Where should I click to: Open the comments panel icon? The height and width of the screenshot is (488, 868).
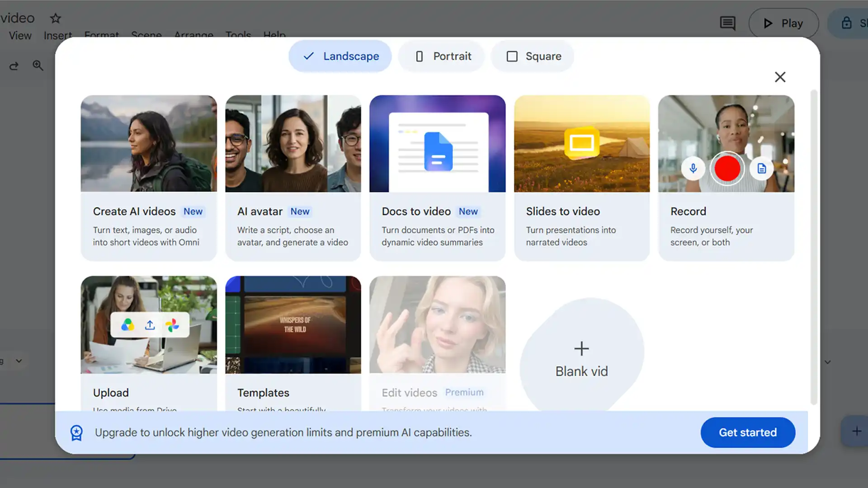point(727,23)
